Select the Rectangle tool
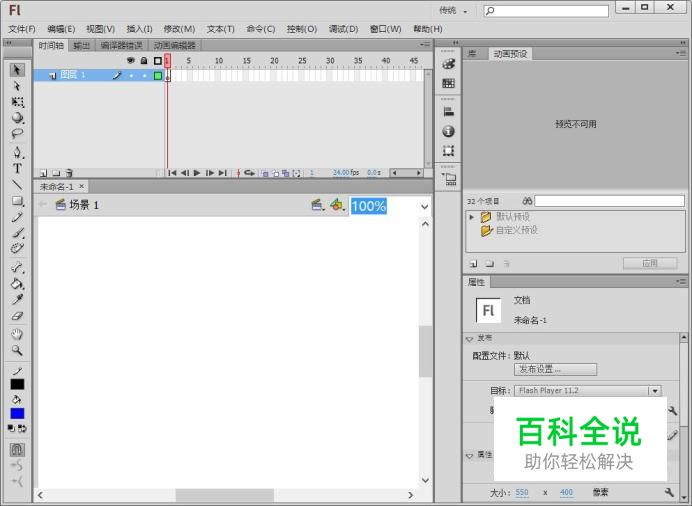The width and height of the screenshot is (692, 506). [17, 201]
